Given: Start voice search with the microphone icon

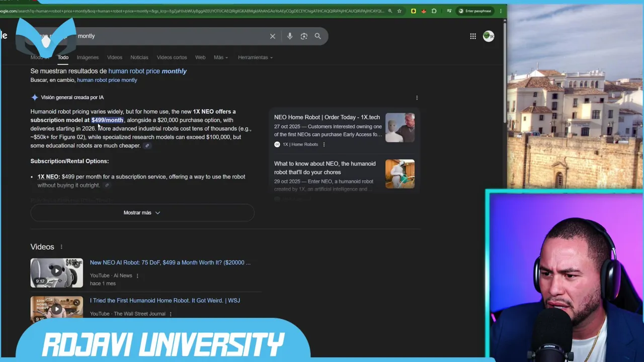Looking at the screenshot, I should click(x=290, y=36).
